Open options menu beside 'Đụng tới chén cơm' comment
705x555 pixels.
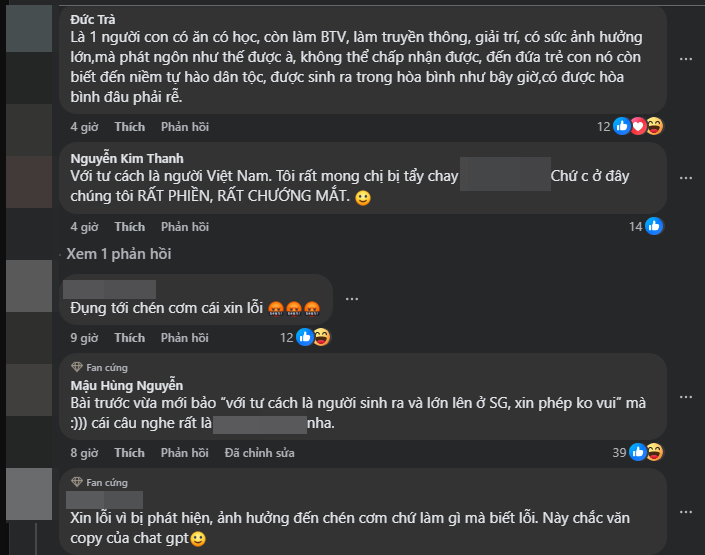click(x=351, y=299)
